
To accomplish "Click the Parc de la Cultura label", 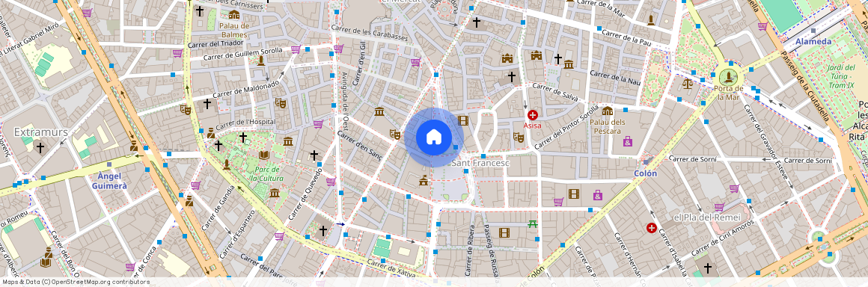I will pos(267,174).
